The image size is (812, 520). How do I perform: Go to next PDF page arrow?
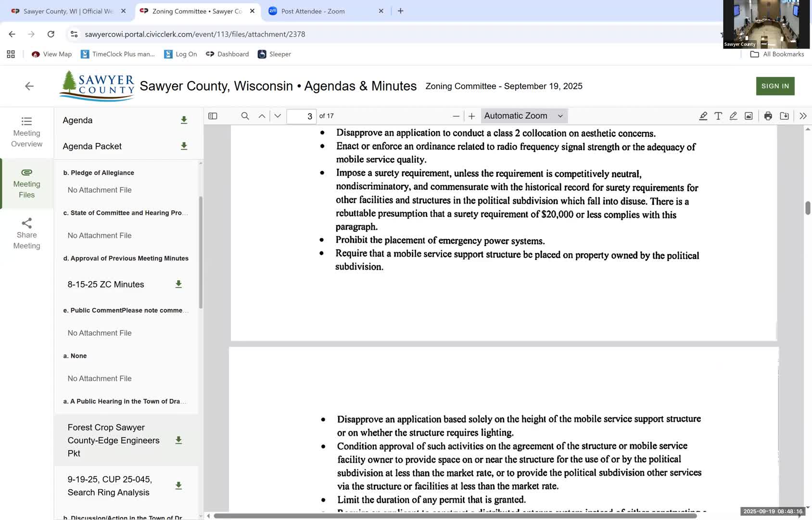coord(278,116)
